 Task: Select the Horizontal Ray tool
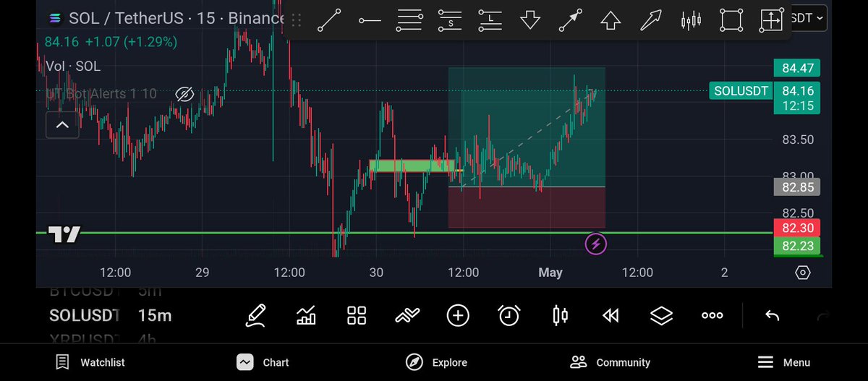370,20
